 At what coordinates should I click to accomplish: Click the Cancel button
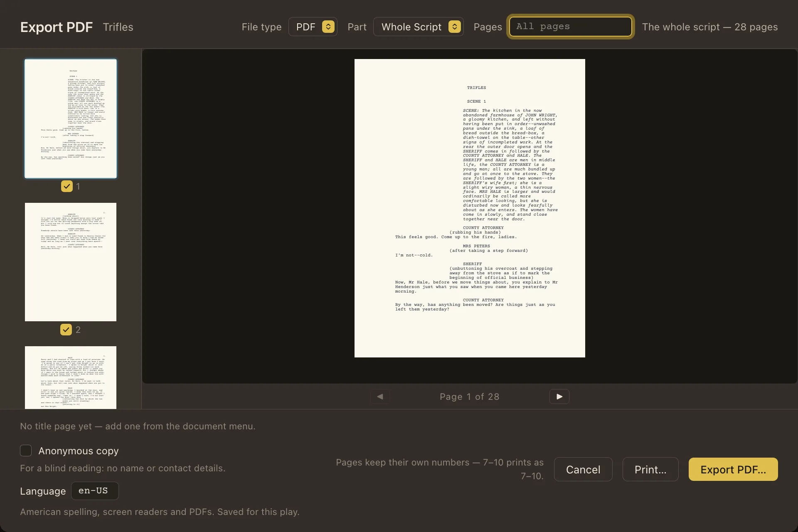pos(583,469)
